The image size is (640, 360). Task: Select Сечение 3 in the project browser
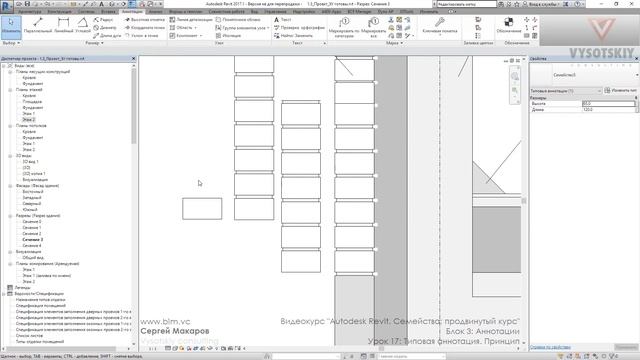point(33,240)
